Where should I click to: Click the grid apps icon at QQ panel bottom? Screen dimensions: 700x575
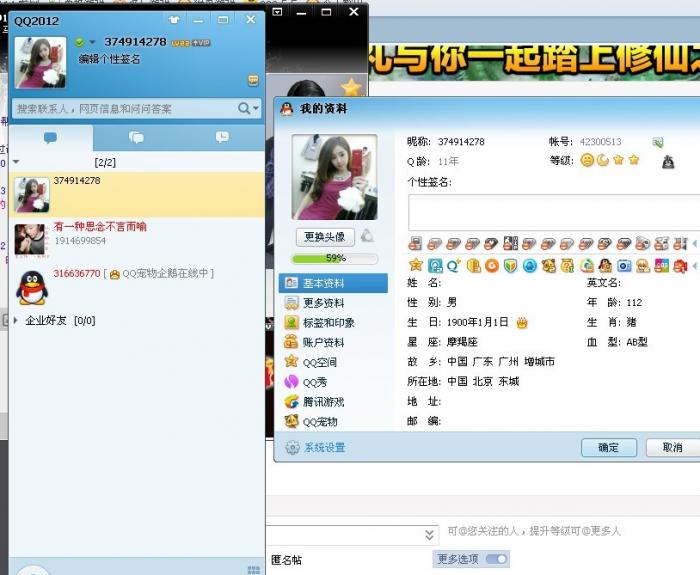coord(254,570)
